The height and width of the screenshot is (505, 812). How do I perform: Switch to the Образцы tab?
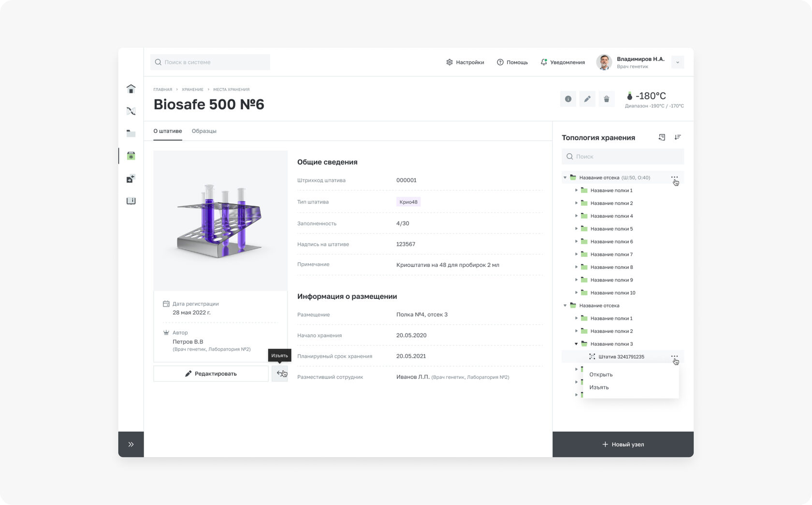point(204,131)
